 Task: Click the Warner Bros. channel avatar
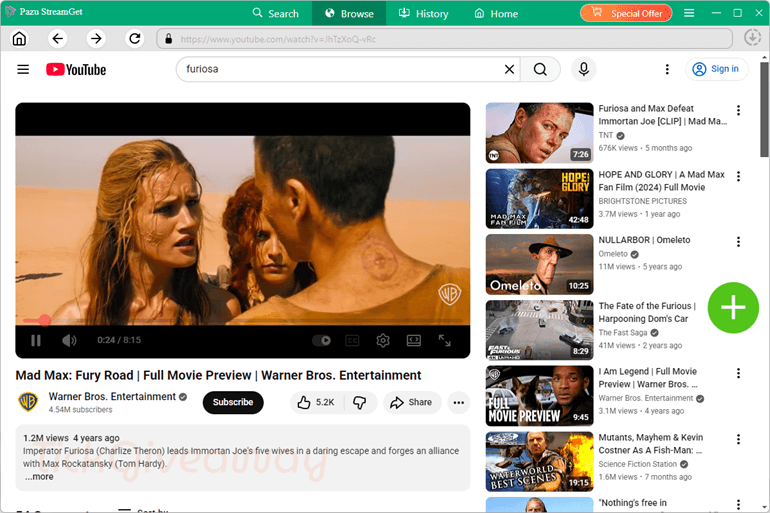[28, 402]
